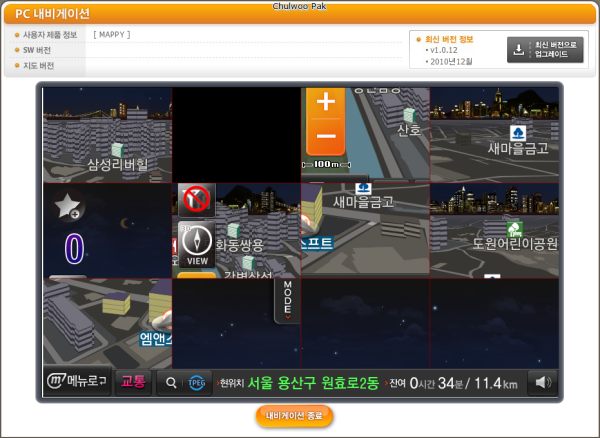Click the TPEG icon
The height and width of the screenshot is (438, 600).
pyautogui.click(x=197, y=382)
